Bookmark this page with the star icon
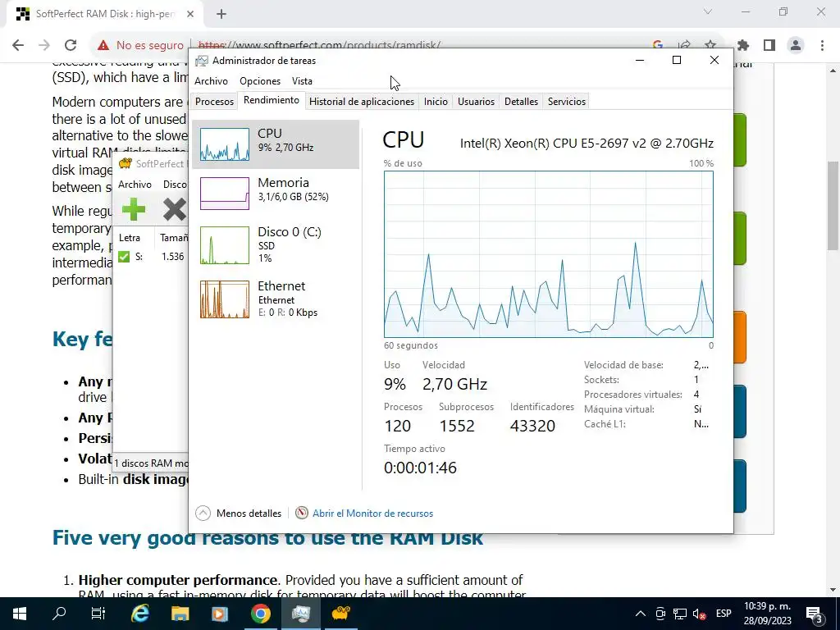Screen dimensions: 840x630 click(710, 45)
